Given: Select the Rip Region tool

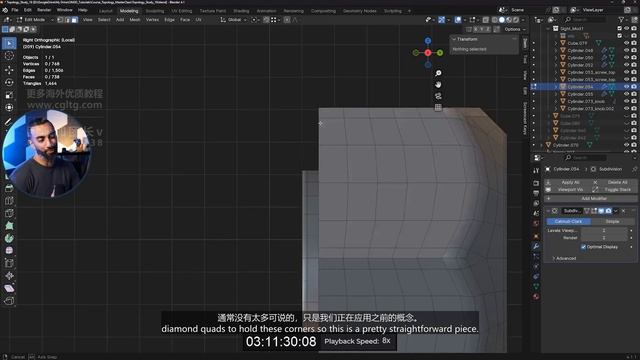Looking at the screenshot, I should (x=9, y=301).
